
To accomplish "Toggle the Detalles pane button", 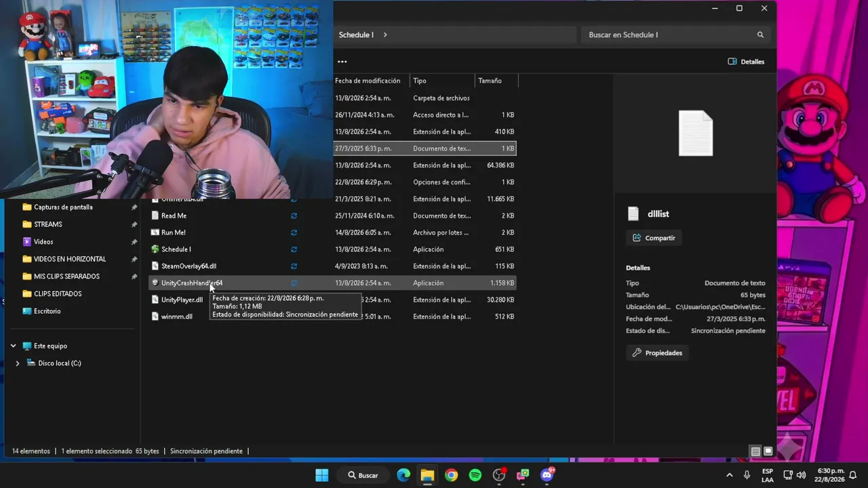I will pyautogui.click(x=746, y=62).
